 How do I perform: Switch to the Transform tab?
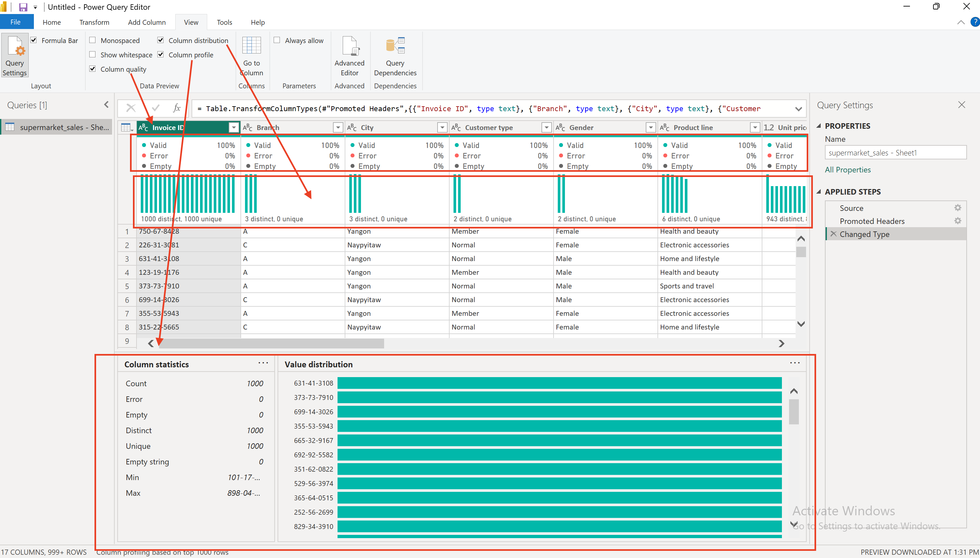coord(94,22)
